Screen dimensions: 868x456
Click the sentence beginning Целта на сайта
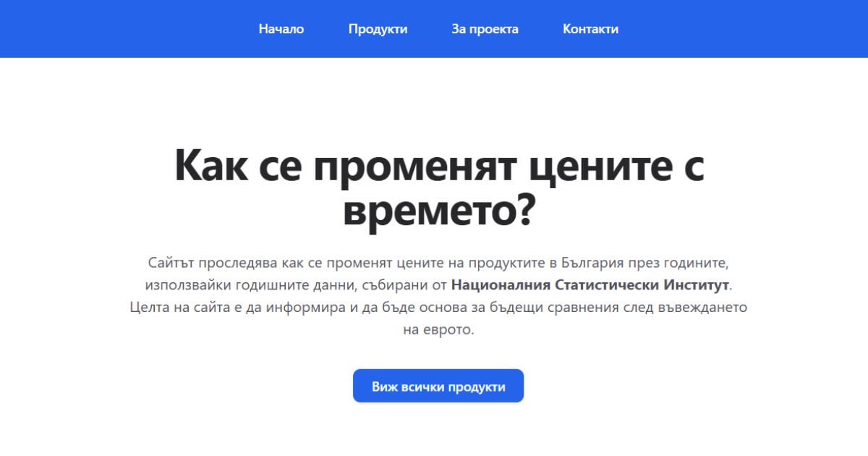point(439,307)
